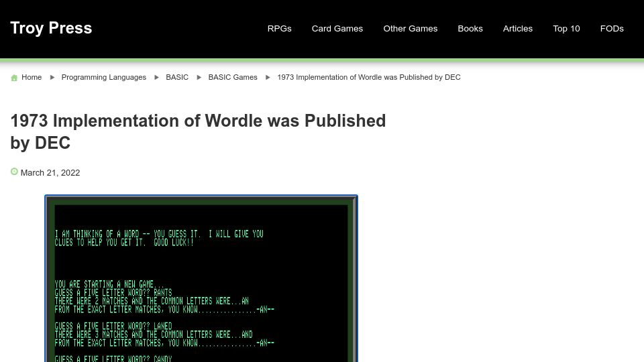Image resolution: width=644 pixels, height=362 pixels.
Task: Click the green home breadcrumb icon
Action: [14, 78]
